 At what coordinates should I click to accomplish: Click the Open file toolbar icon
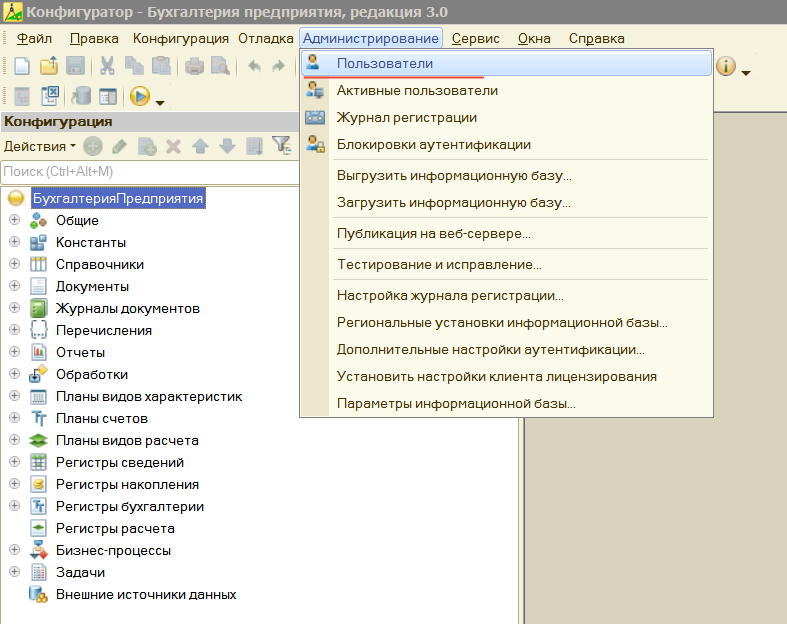pos(49,66)
